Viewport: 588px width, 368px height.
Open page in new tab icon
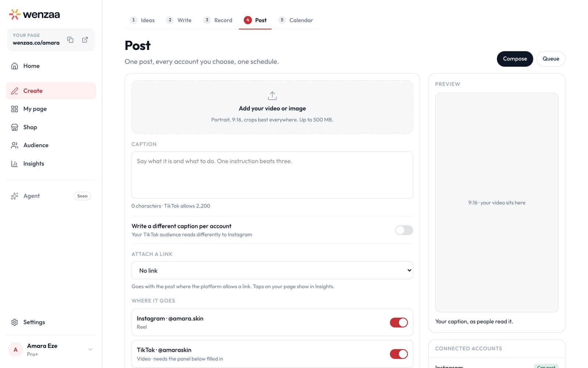point(85,40)
